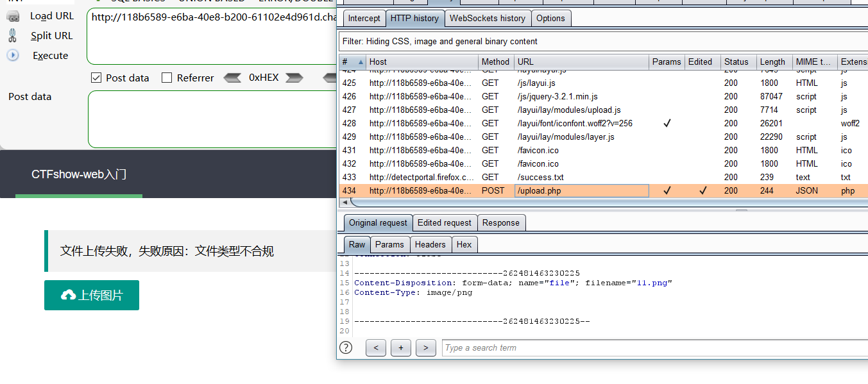Enable the Referrer checkbox
This screenshot has width=868, height=384.
tap(167, 78)
